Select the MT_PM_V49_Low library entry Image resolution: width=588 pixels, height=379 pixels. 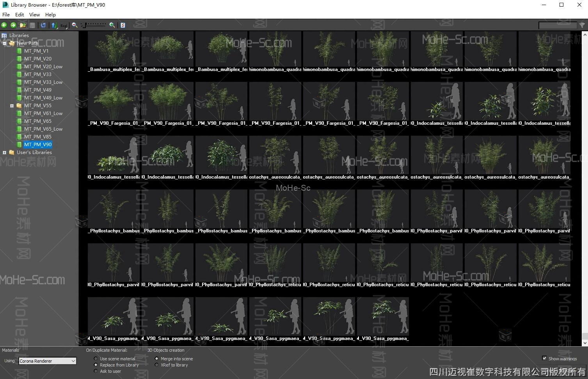[x=43, y=97]
